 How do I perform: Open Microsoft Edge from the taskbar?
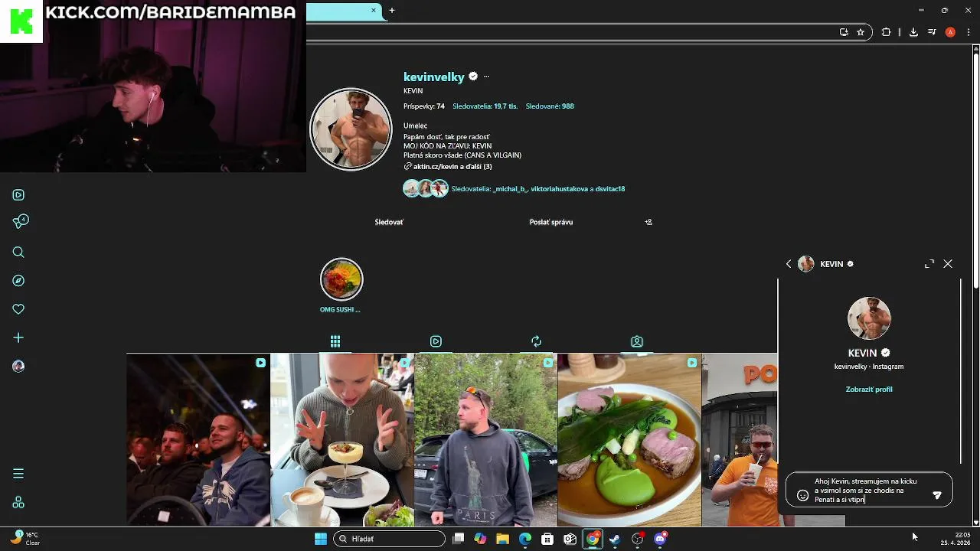[525, 539]
